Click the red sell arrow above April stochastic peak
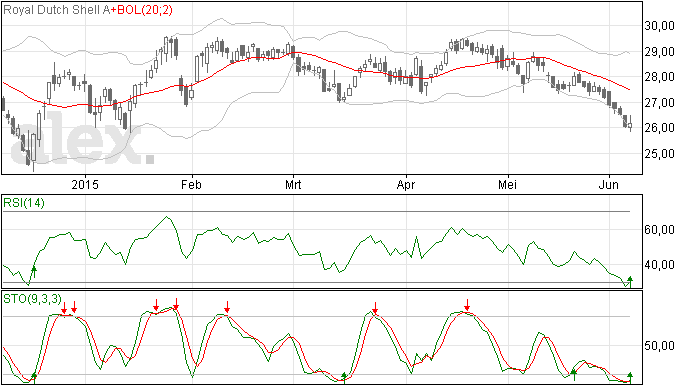The image size is (690, 387). 467,305
